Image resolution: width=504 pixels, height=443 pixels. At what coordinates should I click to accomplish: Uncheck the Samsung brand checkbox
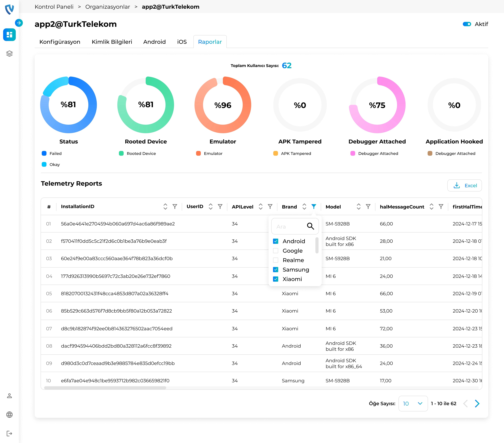(x=276, y=269)
